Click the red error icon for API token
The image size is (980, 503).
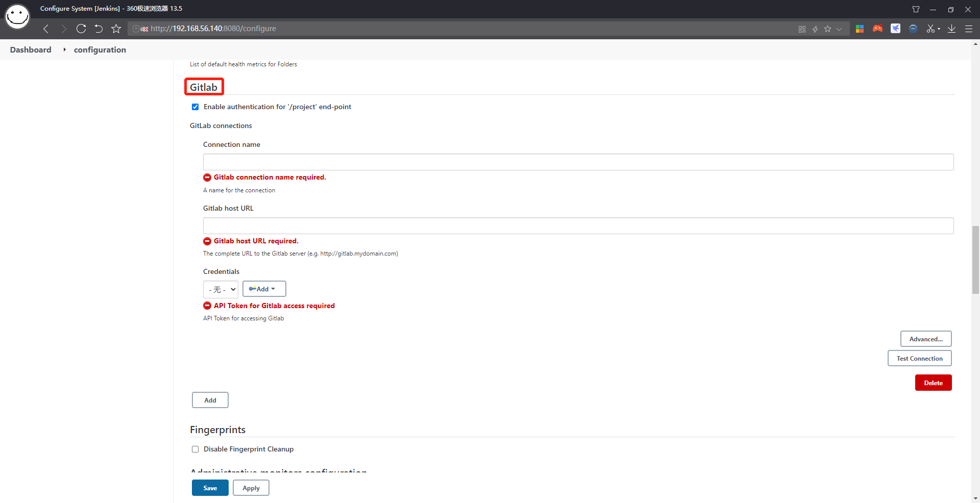tap(207, 306)
